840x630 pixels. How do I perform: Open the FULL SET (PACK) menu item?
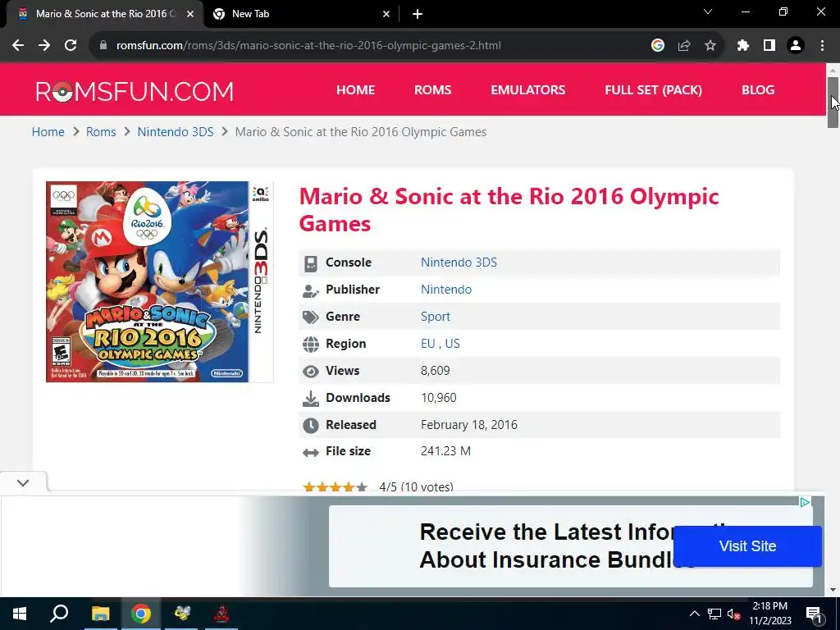pyautogui.click(x=654, y=90)
